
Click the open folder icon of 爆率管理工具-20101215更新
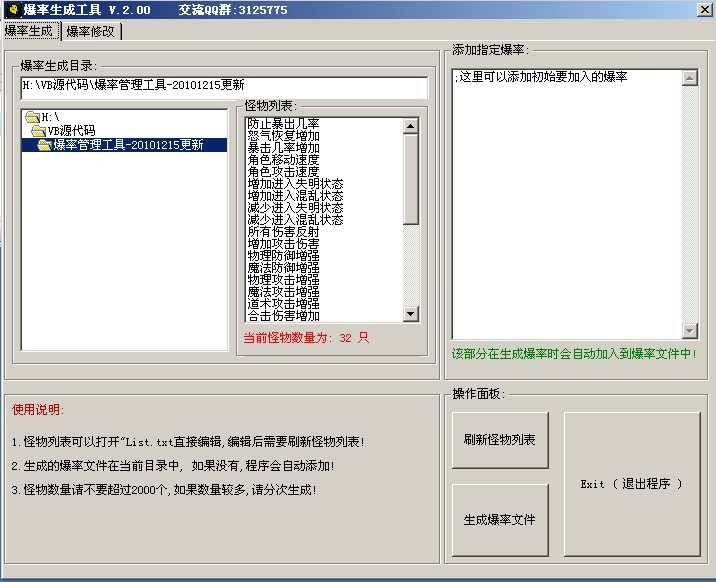[44, 145]
